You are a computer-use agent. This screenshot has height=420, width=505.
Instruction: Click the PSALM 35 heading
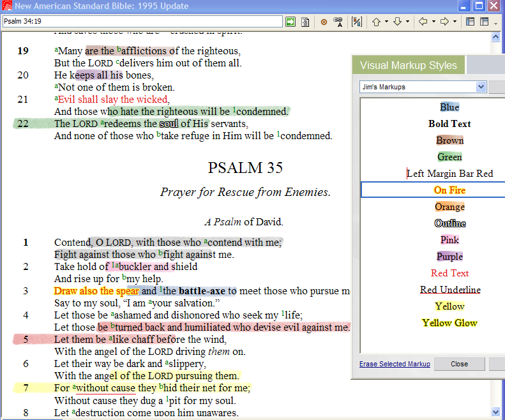tap(245, 168)
